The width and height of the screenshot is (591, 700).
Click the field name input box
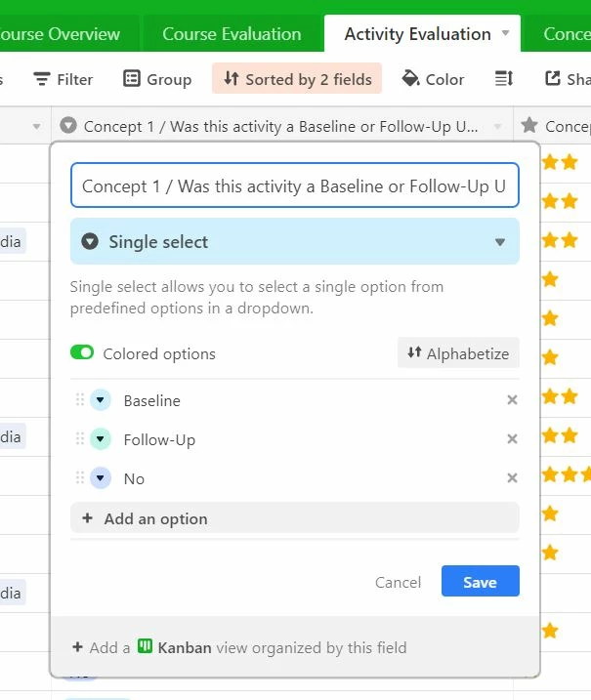point(294,185)
